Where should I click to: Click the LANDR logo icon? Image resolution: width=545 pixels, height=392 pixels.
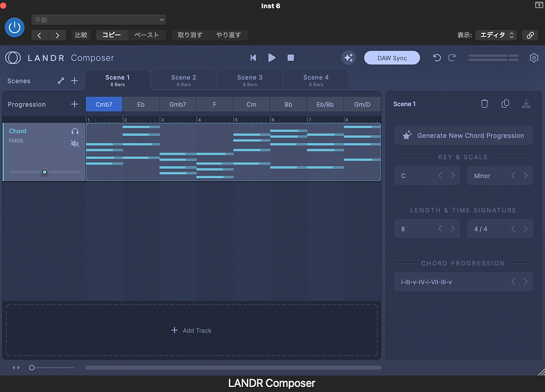tap(13, 58)
